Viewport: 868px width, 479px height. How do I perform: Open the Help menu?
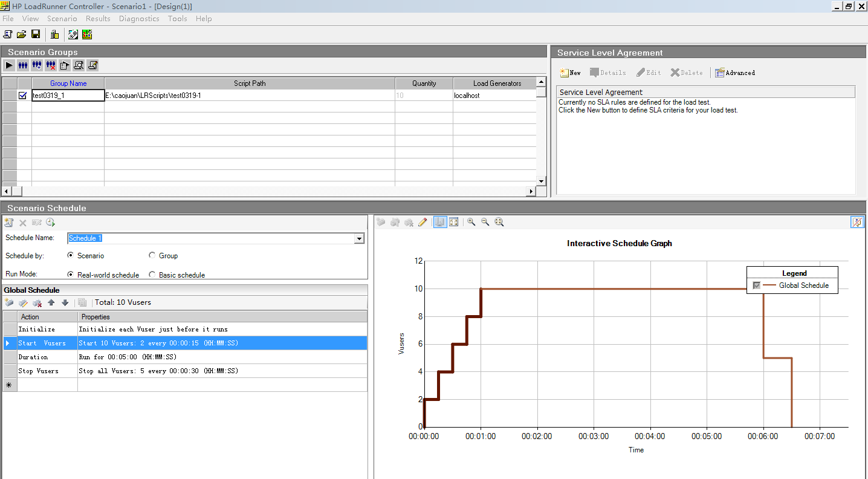(204, 19)
